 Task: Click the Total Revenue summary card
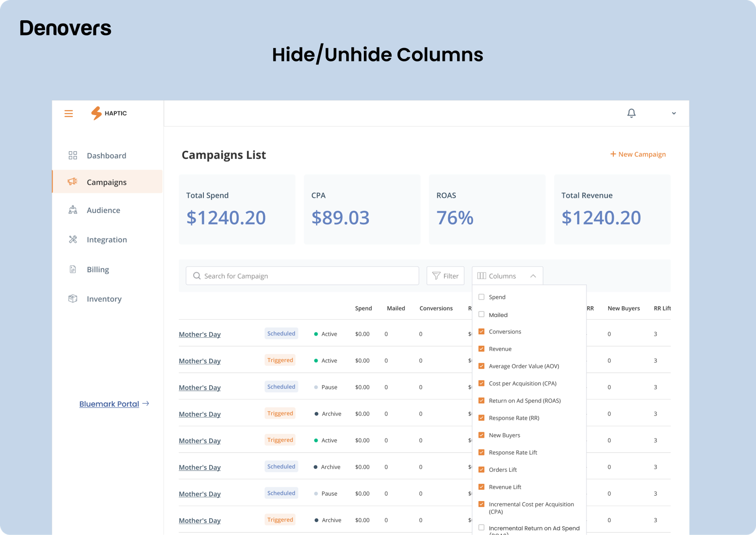(612, 209)
